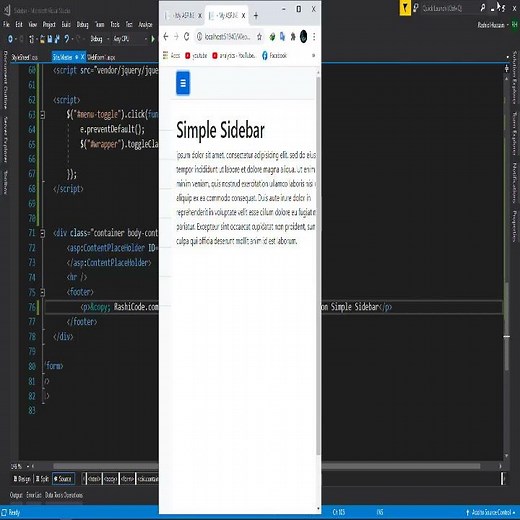This screenshot has width=520, height=520.
Task: Open the Build menu
Action: [66, 24]
